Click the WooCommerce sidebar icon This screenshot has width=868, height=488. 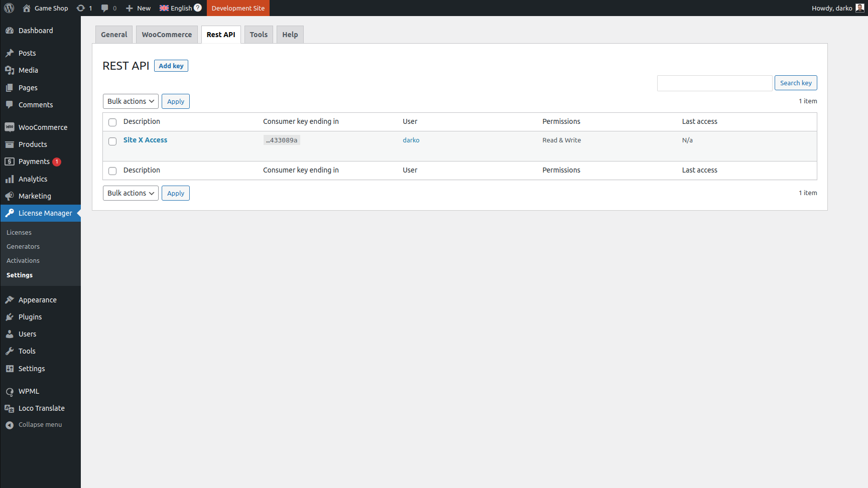click(10, 127)
